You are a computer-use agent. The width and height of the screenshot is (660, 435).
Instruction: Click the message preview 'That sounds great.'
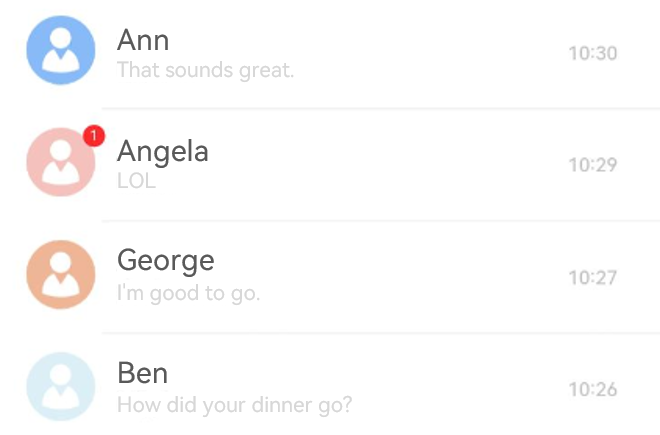205,70
